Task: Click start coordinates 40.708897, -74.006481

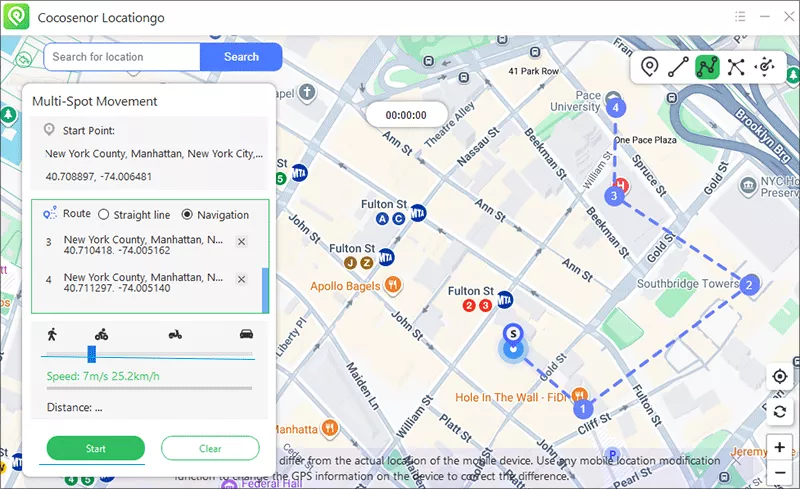Action: (98, 177)
